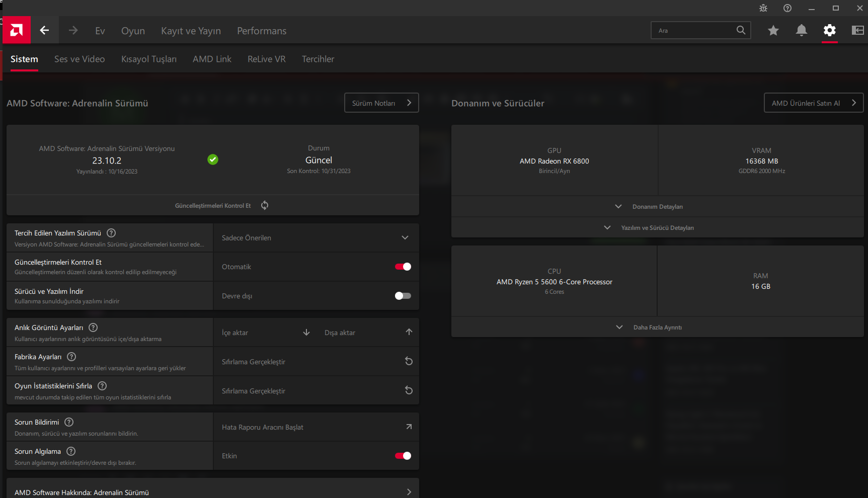Screen dimensions: 868x498
Task: Click the AMD logo home icon
Action: pos(17,30)
